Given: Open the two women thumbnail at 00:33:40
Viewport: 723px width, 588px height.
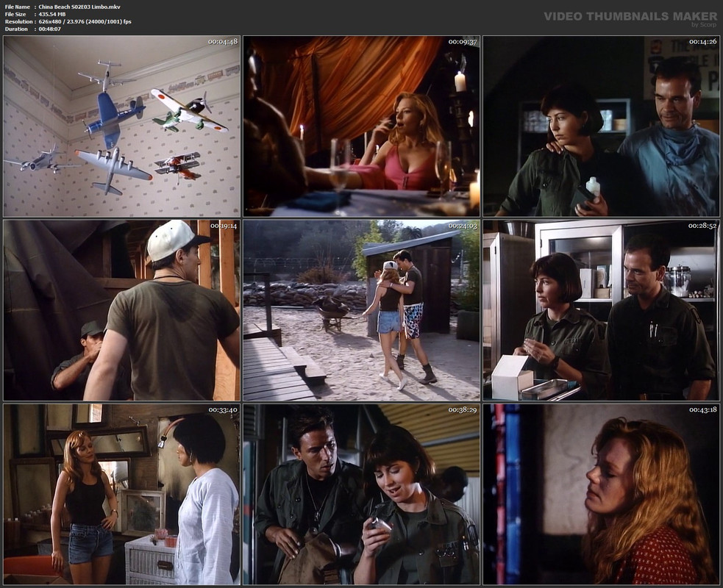Looking at the screenshot, I should point(122,494).
